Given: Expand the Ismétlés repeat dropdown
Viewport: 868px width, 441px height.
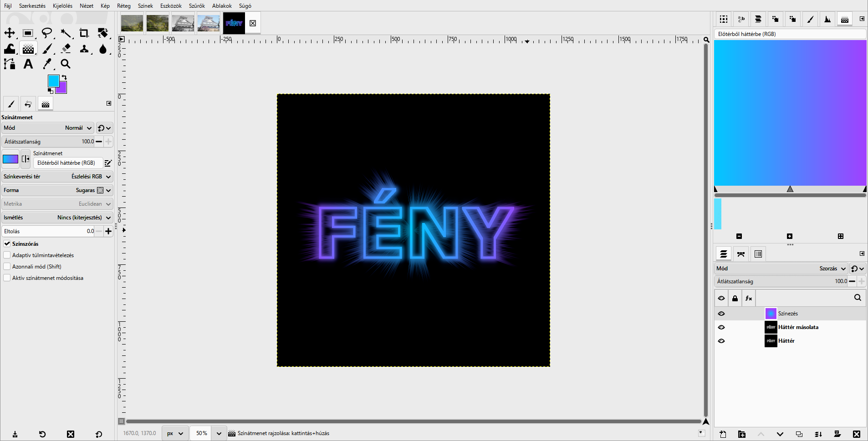Looking at the screenshot, I should point(57,218).
